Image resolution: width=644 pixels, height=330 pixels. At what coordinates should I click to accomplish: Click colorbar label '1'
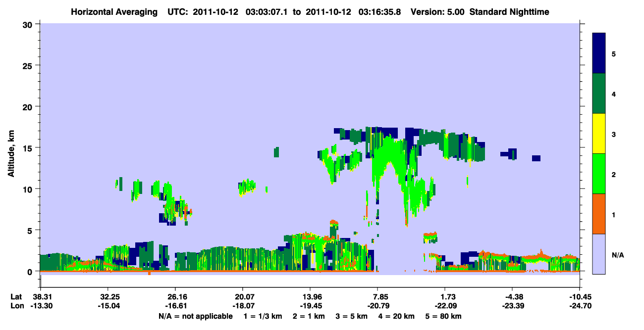(x=614, y=215)
